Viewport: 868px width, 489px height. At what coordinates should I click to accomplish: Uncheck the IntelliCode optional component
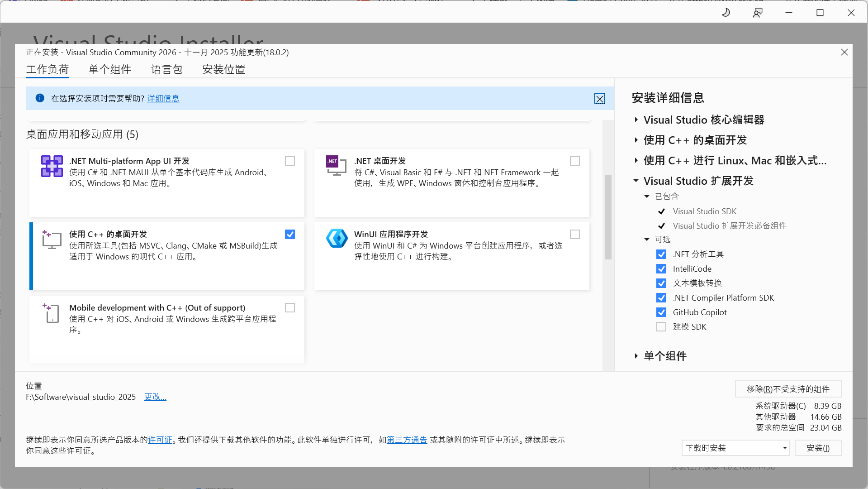point(661,269)
